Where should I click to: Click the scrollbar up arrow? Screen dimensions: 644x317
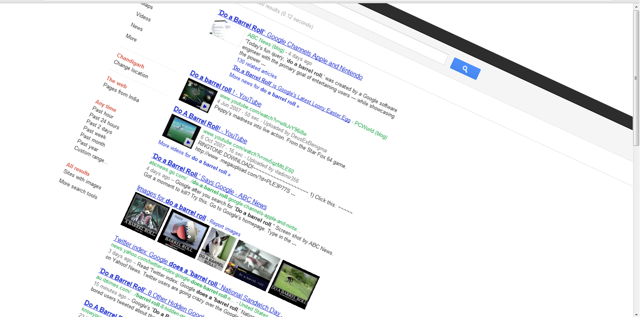(x=636, y=6)
